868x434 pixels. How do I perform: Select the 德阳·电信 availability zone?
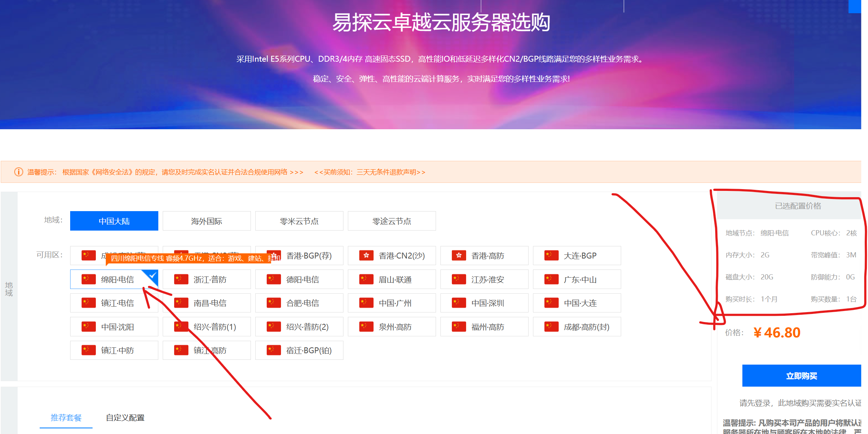point(299,279)
